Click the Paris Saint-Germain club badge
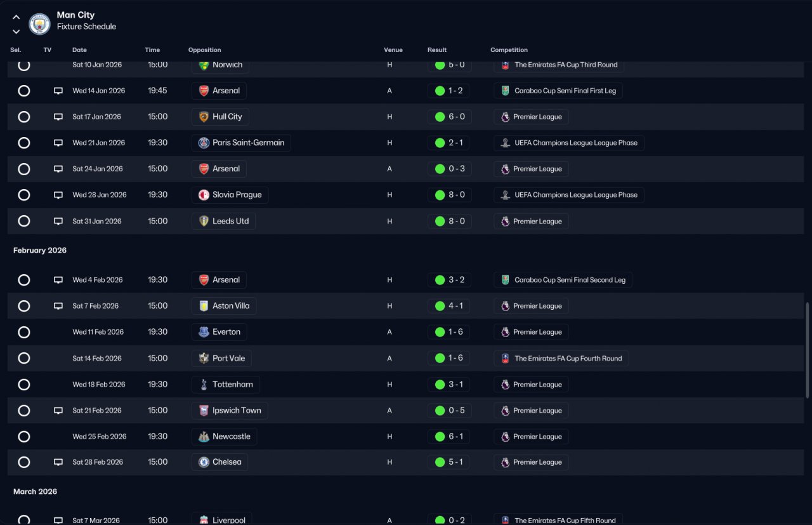Image resolution: width=812 pixels, height=525 pixels. 204,143
